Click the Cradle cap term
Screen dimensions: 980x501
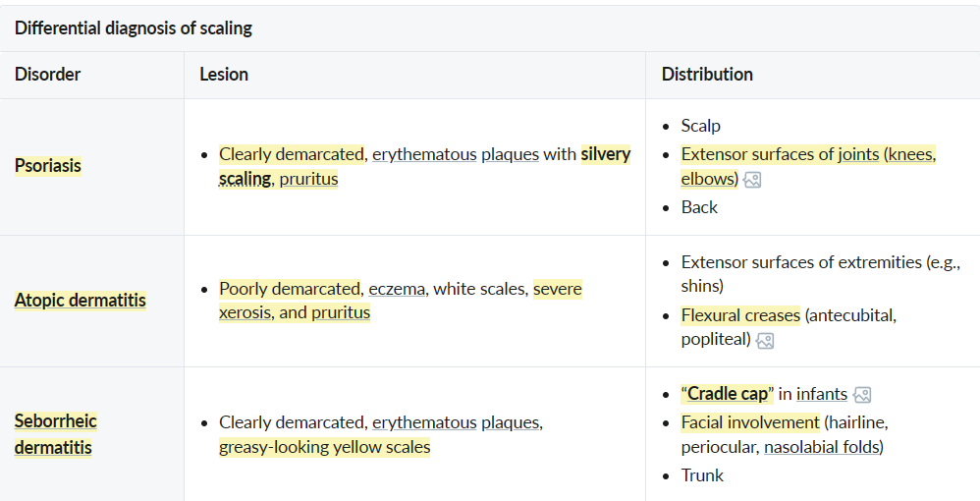pos(728,393)
